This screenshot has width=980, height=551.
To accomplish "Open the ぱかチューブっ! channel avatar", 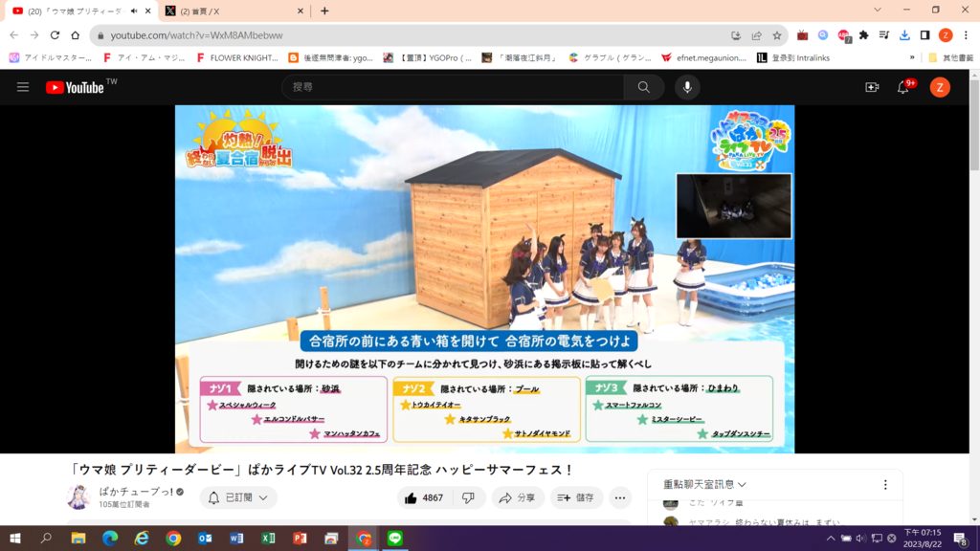I will (78, 497).
